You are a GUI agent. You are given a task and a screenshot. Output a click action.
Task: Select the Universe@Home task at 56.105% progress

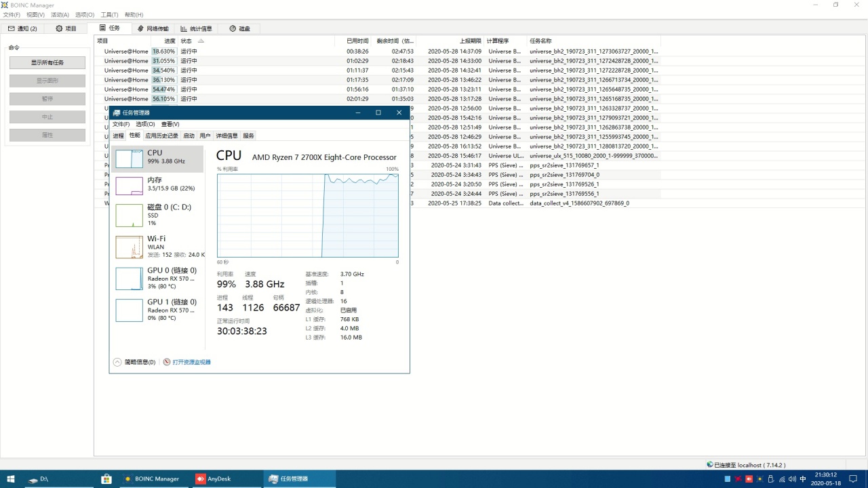378,98
